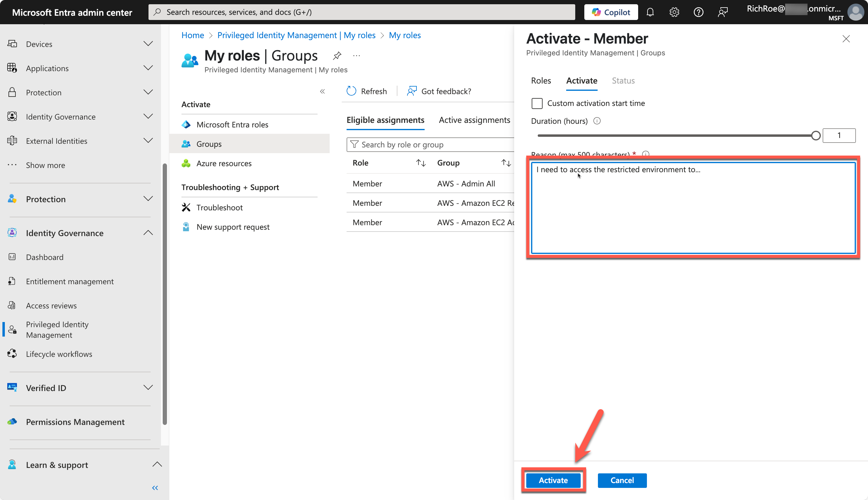This screenshot has height=500, width=868.
Task: Click the notifications bell icon
Action: pos(650,12)
